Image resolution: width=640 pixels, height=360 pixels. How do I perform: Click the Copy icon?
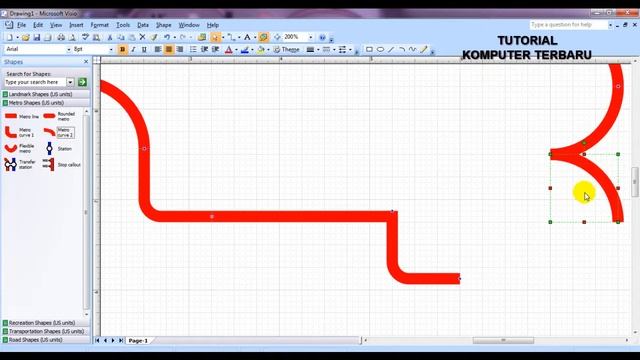click(121, 38)
